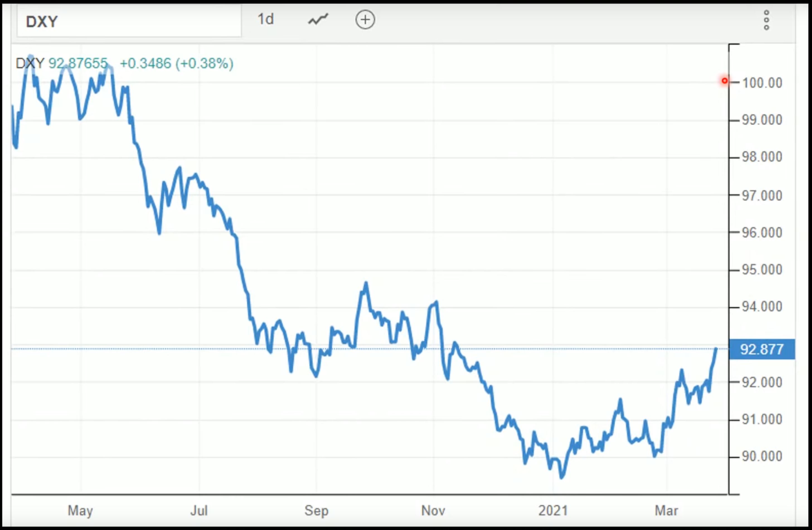Open the 1d interval dropdown

(x=265, y=20)
